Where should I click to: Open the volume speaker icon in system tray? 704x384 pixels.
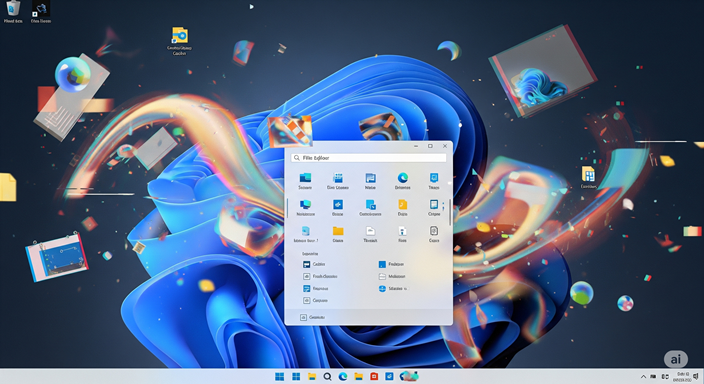tap(696, 376)
